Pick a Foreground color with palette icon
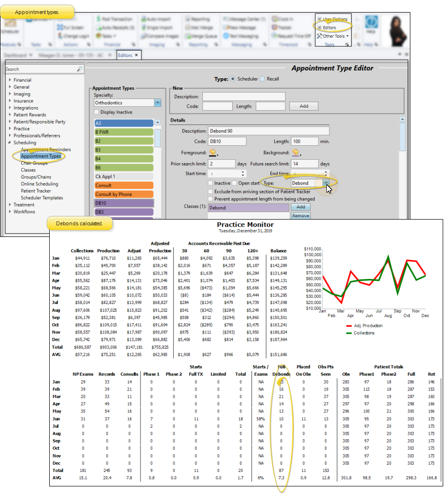The image size is (448, 498). pyautogui.click(x=213, y=153)
